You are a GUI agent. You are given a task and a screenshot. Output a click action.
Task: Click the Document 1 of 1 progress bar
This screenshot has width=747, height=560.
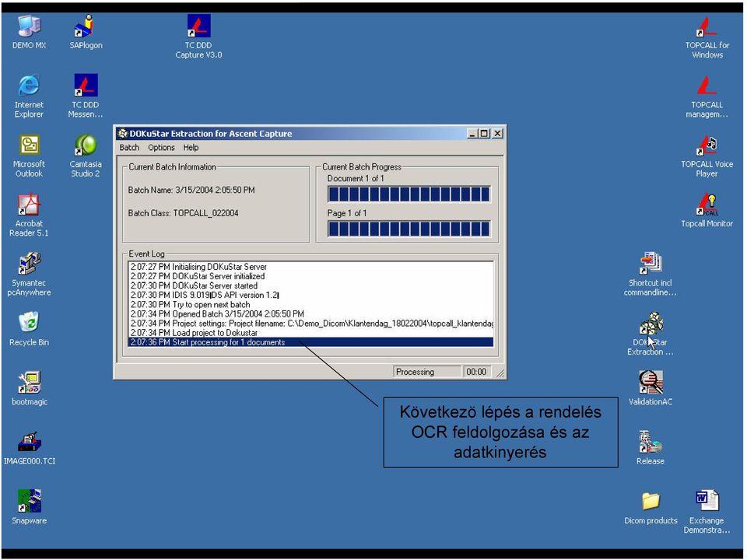tap(409, 194)
